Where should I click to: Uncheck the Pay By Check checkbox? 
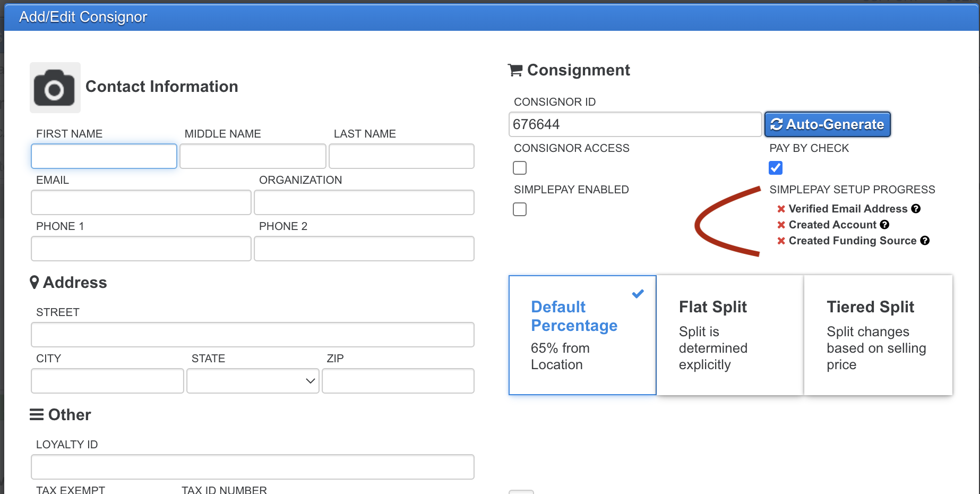coord(776,168)
